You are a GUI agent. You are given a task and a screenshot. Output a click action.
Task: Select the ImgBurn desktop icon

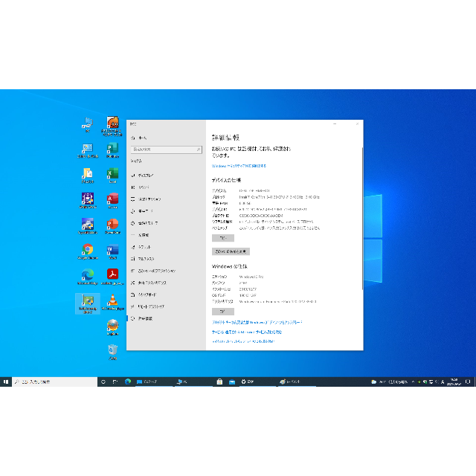coord(112,327)
